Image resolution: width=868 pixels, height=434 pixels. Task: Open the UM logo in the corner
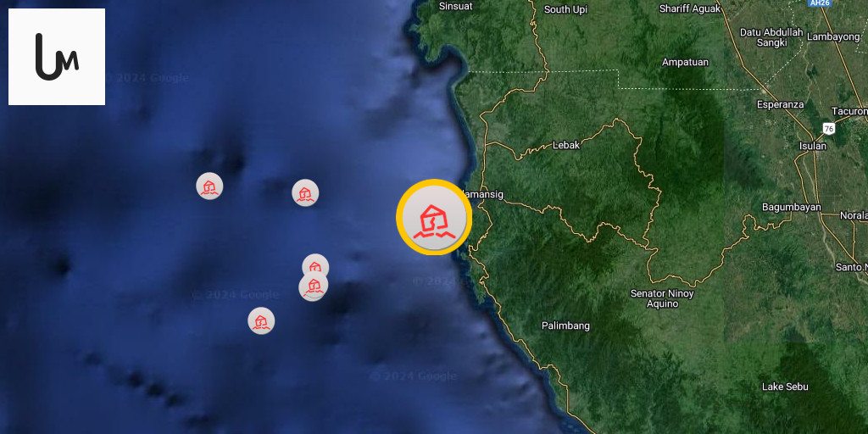click(57, 57)
